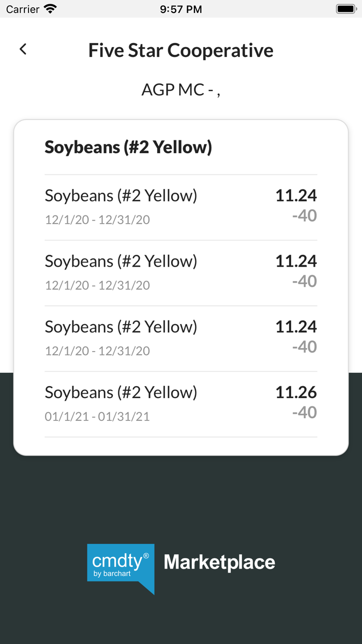Viewport: 362px width, 644px height.
Task: Select the second Soybeans (#2 Yellow) row label
Action: point(121,261)
